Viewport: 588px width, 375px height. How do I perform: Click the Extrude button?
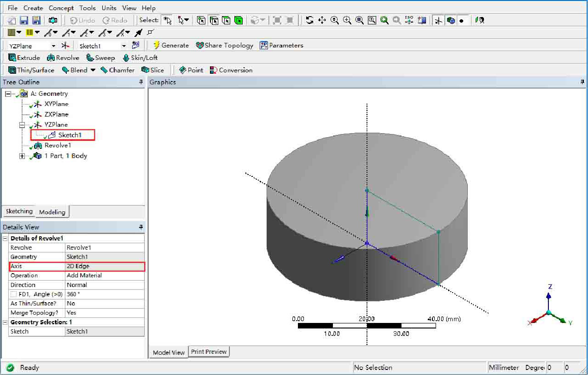pos(24,58)
